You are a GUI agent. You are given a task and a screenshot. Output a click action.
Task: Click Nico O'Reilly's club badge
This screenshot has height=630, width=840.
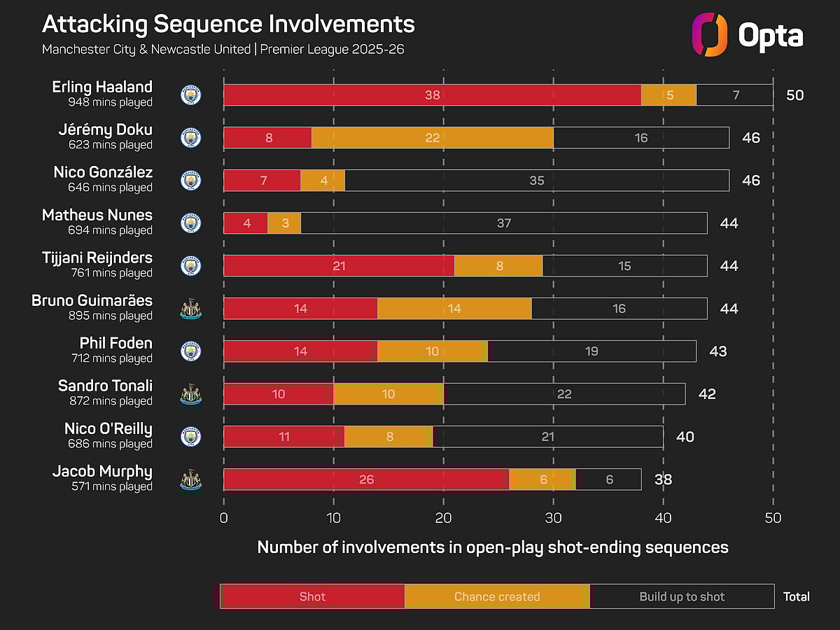pos(190,437)
